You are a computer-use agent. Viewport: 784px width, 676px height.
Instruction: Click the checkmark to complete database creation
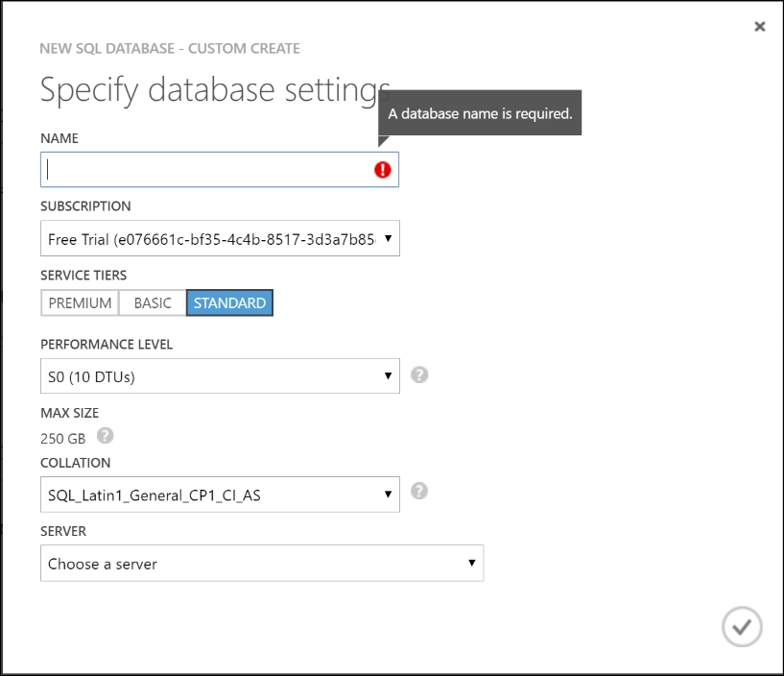pos(740,627)
